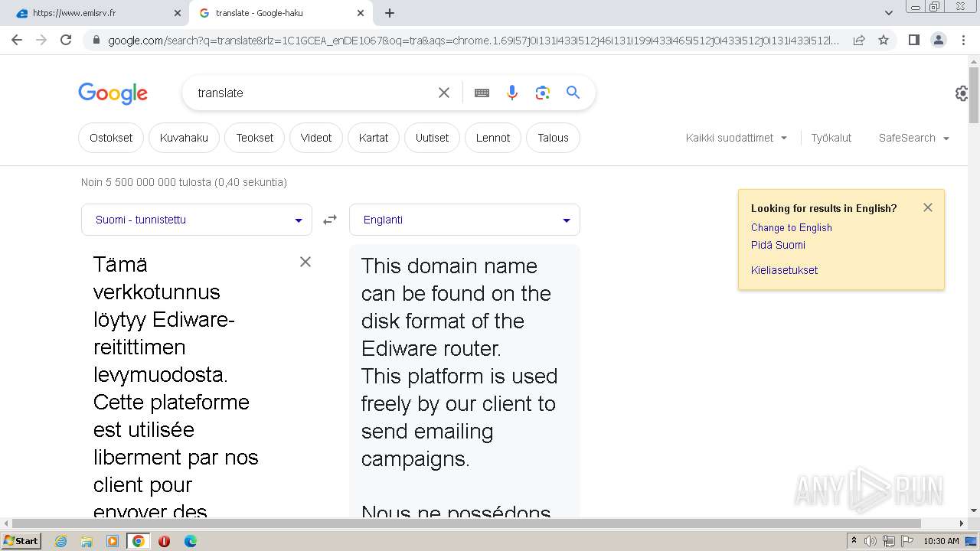Open the Chrome profile menu
The image size is (980, 551).
tap(938, 40)
